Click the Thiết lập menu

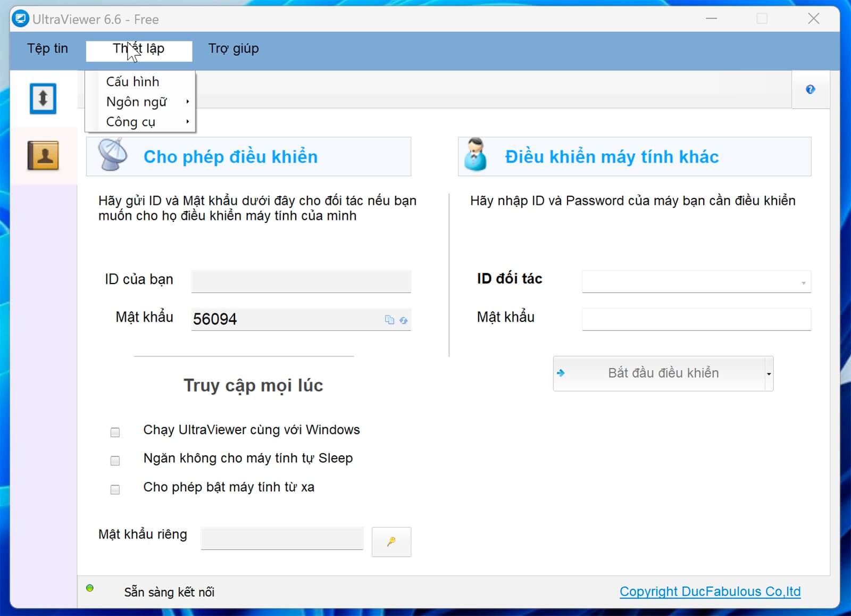139,51
